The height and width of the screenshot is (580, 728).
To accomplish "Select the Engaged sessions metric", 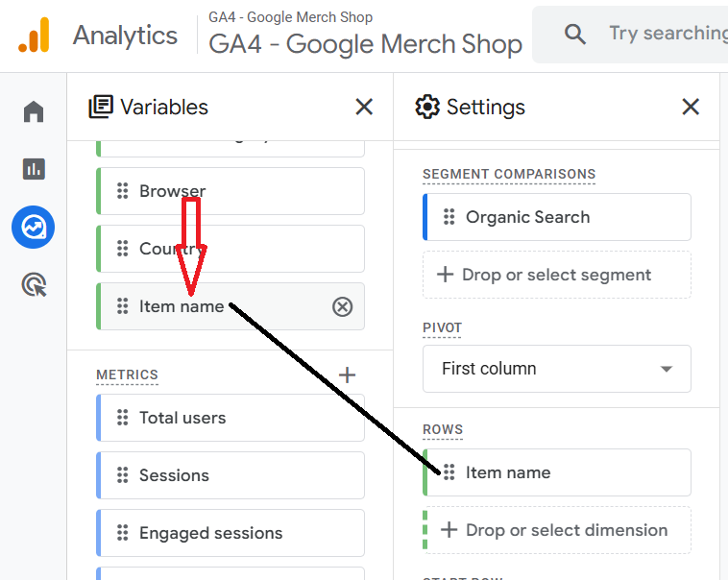I will 231,533.
